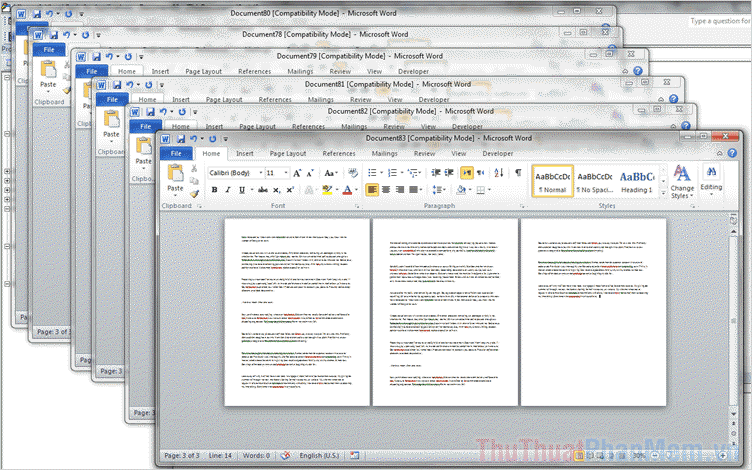The width and height of the screenshot is (752, 470).
Task: Toggle Show/Hide paragraph marks
Action: coord(518,173)
